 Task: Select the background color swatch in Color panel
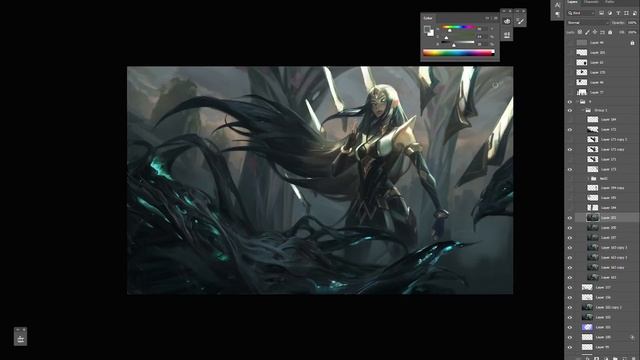431,33
